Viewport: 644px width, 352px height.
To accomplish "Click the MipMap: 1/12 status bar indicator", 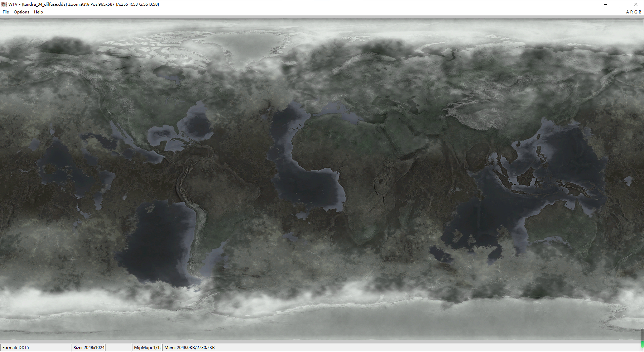I will pyautogui.click(x=147, y=347).
